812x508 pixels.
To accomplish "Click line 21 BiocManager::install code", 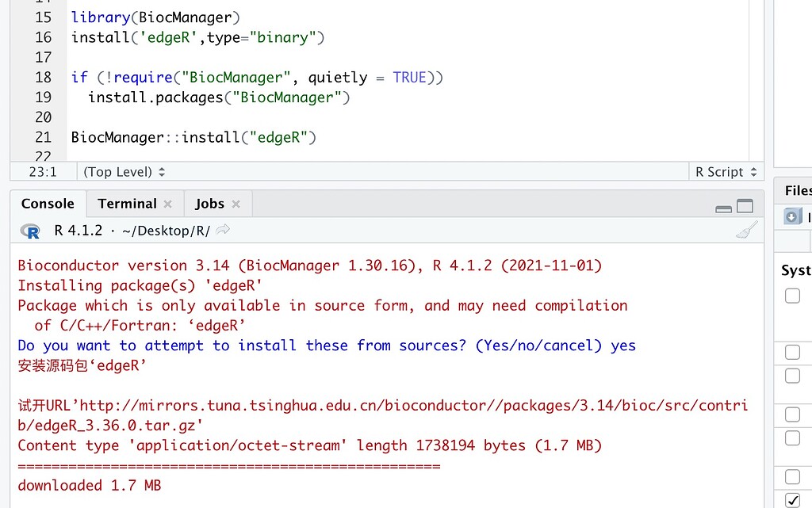I will [193, 137].
